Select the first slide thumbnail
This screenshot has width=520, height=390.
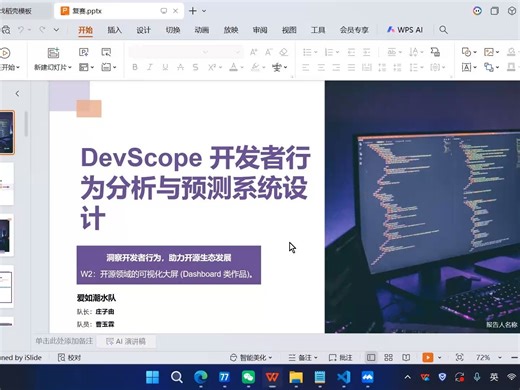point(7,132)
